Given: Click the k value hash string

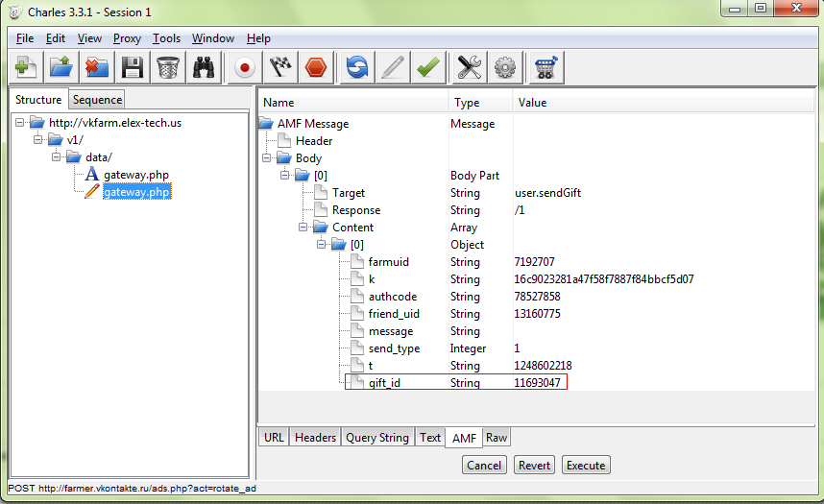Looking at the screenshot, I should (604, 279).
